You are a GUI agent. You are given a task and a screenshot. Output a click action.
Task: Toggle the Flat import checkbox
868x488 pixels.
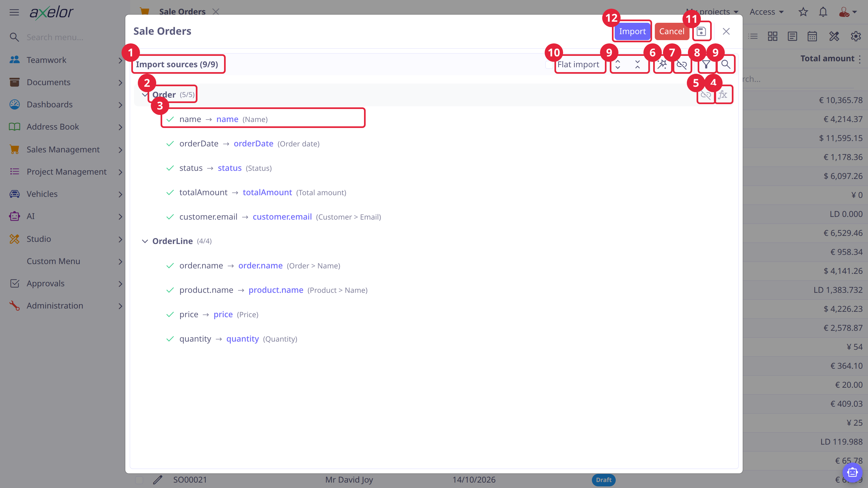click(x=549, y=64)
